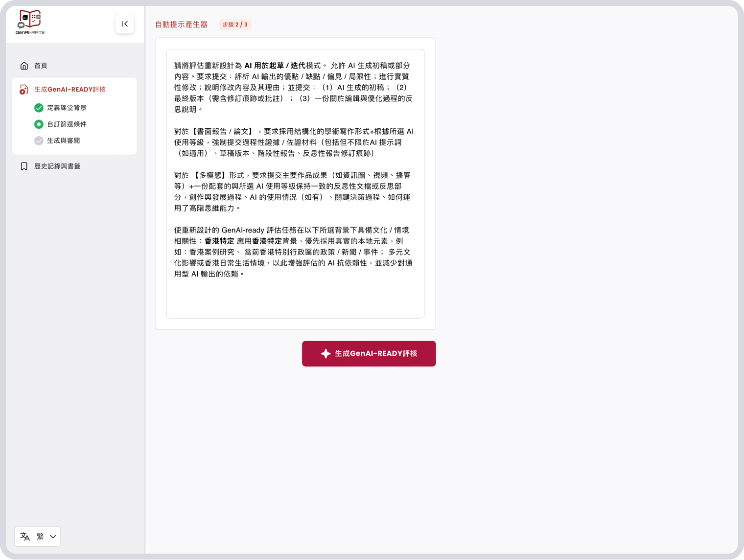The height and width of the screenshot is (560, 744).
Task: Click the GenAI-RATE logo
Action: click(x=30, y=23)
